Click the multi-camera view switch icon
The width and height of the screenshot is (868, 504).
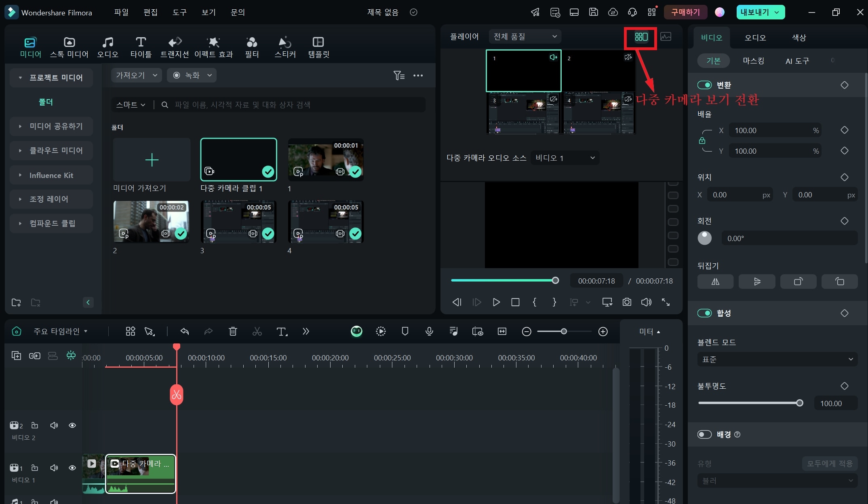(641, 37)
